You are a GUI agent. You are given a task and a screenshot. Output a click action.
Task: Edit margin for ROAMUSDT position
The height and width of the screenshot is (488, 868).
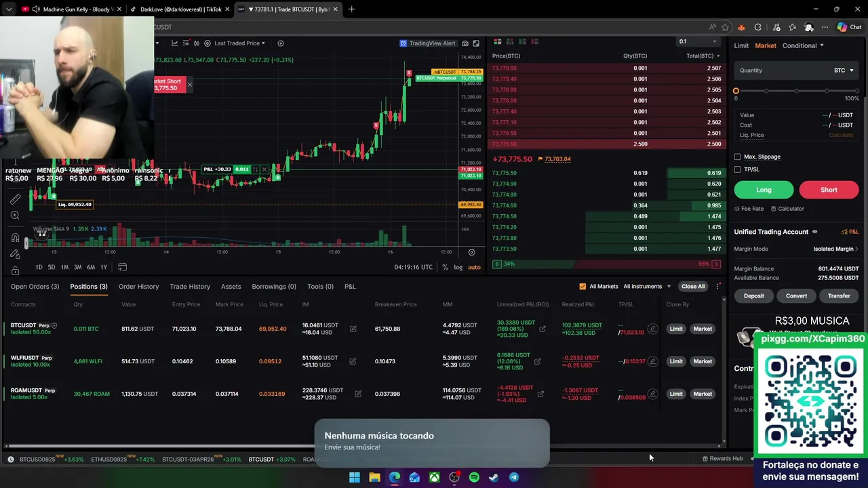click(x=357, y=394)
